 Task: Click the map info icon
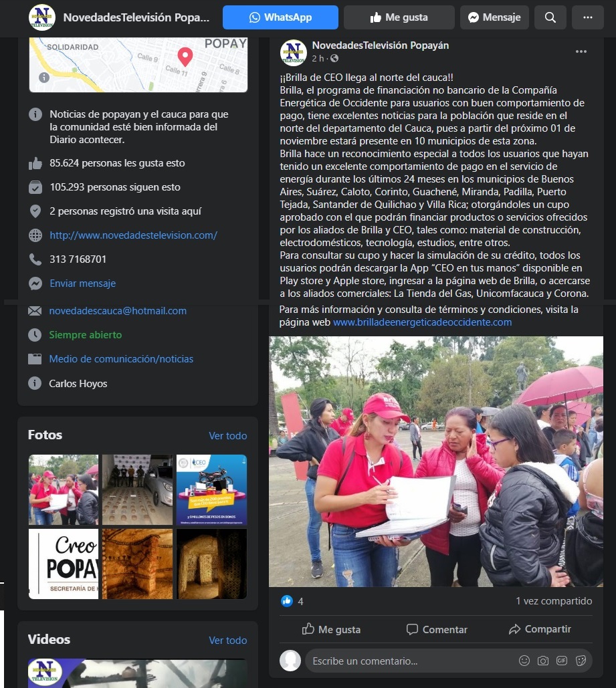(x=44, y=78)
